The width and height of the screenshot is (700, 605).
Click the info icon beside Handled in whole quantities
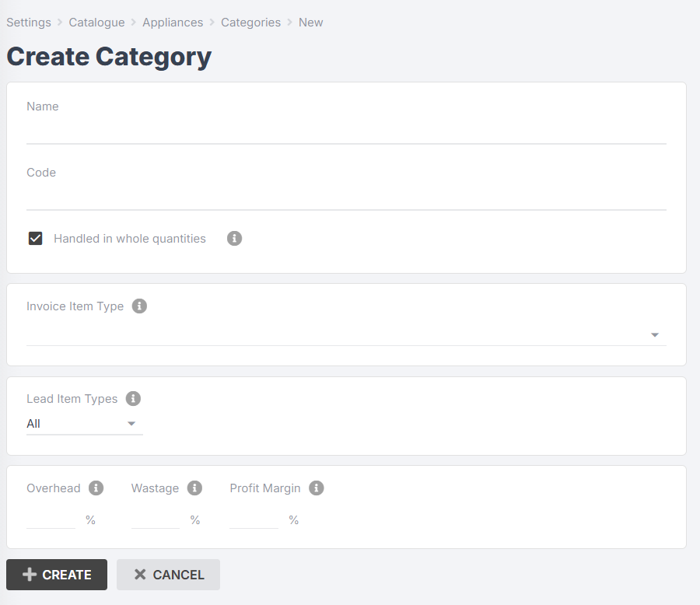tap(234, 239)
